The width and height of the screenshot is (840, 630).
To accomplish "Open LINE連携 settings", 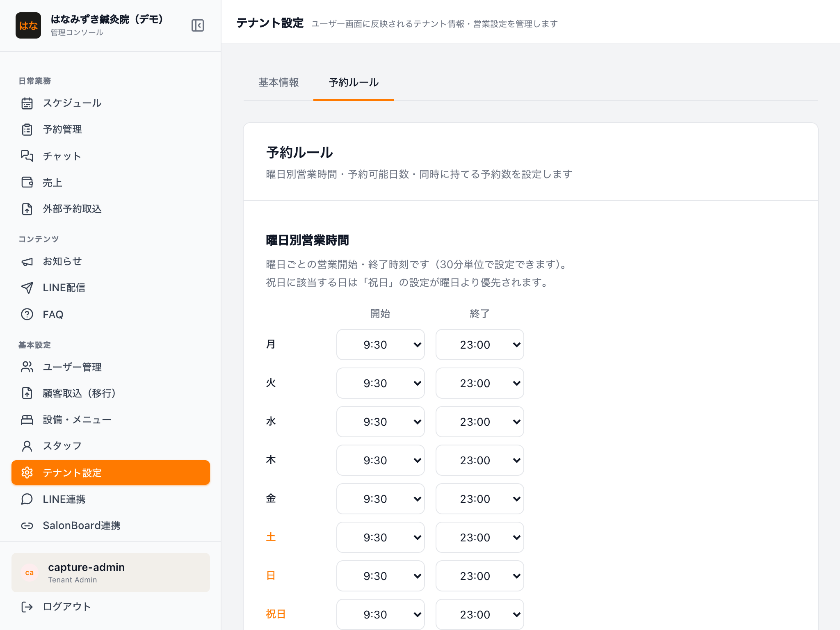I will click(x=111, y=499).
